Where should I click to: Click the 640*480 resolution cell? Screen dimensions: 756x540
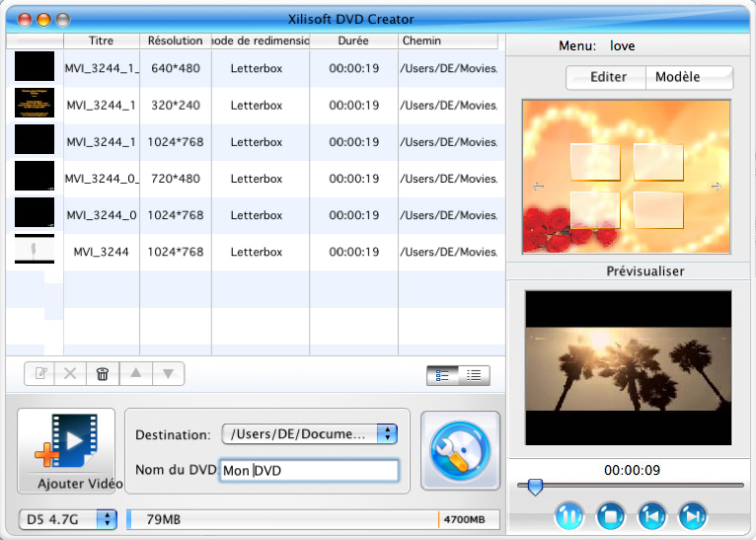tap(176, 68)
